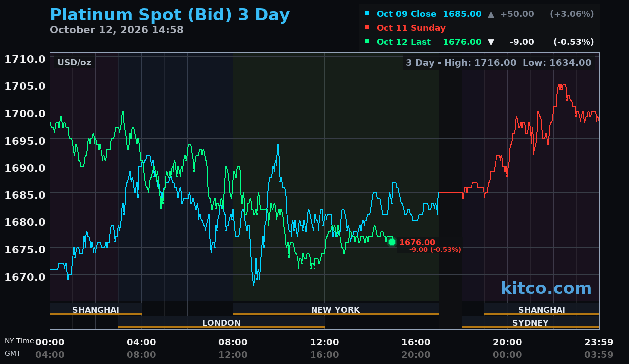Click the cyan dot beside Oct 09 Close
The width and height of the screenshot is (629, 364).
click(x=367, y=14)
